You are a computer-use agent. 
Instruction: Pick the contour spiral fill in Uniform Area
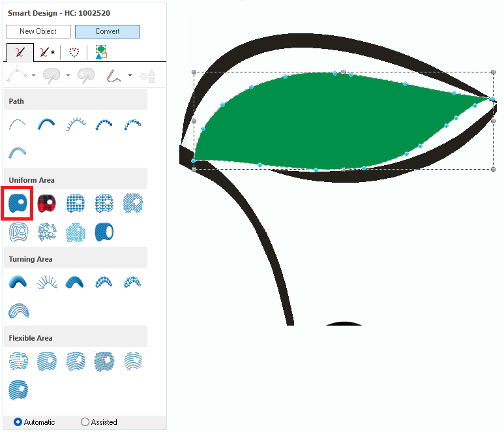click(x=18, y=231)
